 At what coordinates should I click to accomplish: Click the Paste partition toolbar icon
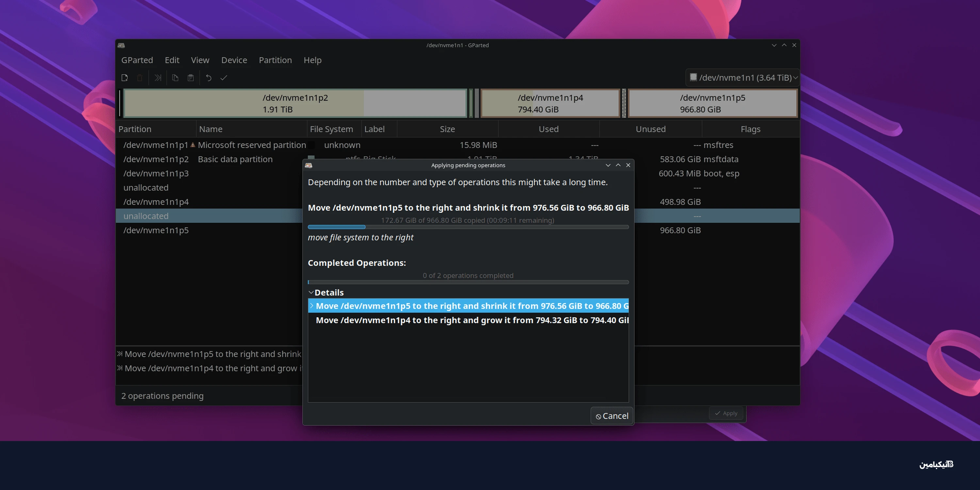190,78
